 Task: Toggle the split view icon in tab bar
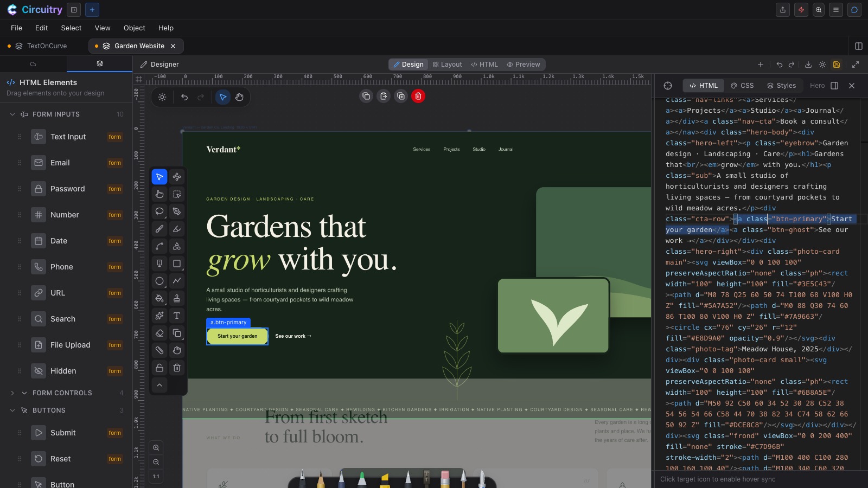pyautogui.click(x=859, y=46)
